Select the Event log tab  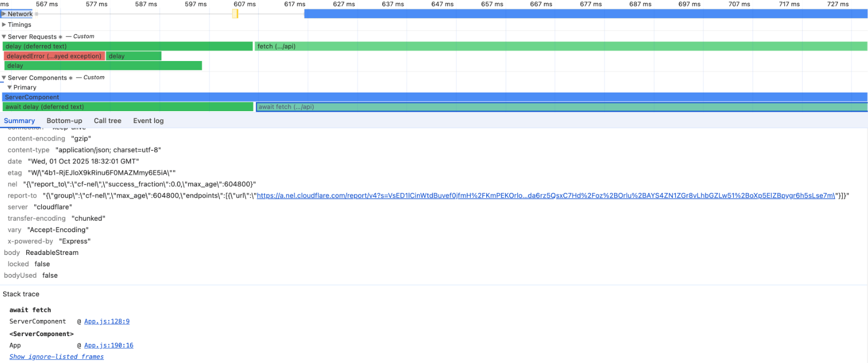[x=148, y=121]
